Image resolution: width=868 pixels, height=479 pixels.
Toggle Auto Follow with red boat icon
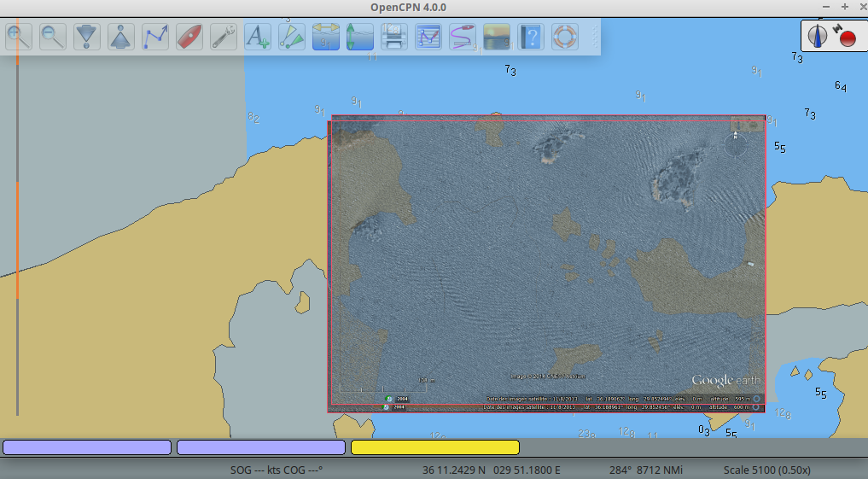tap(189, 37)
